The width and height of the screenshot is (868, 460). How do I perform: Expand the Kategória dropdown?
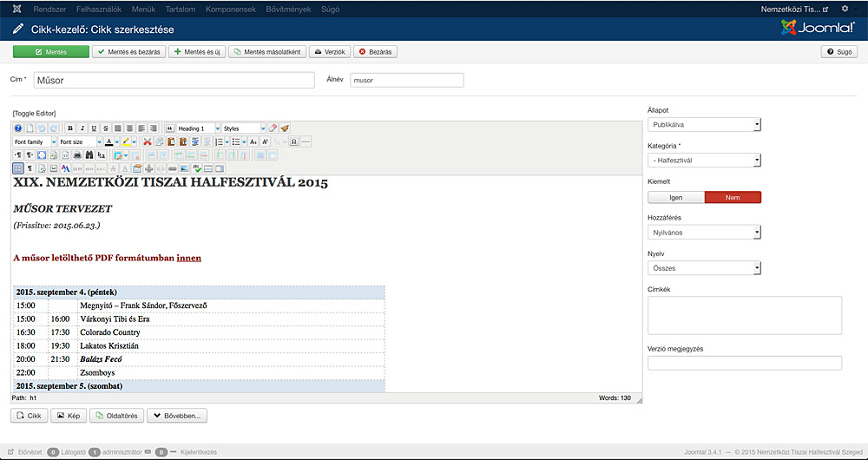point(704,161)
